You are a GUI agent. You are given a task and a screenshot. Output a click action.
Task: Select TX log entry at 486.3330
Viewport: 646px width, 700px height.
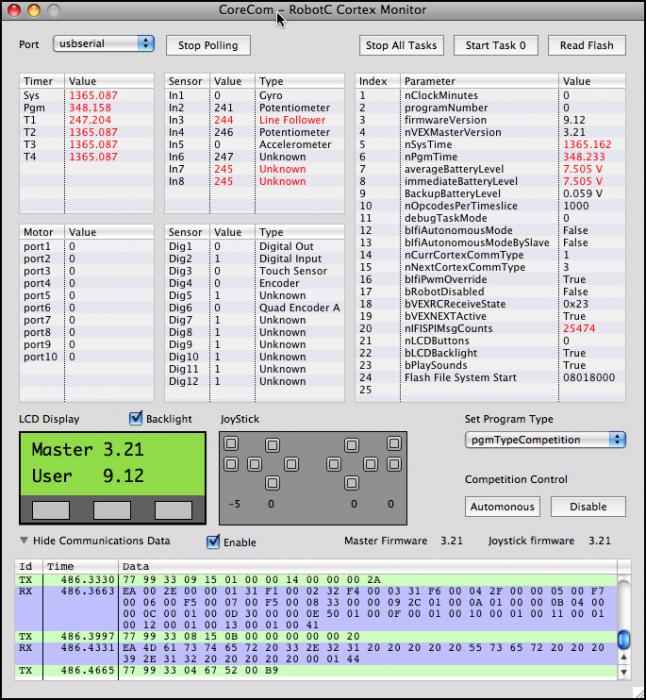(x=316, y=580)
